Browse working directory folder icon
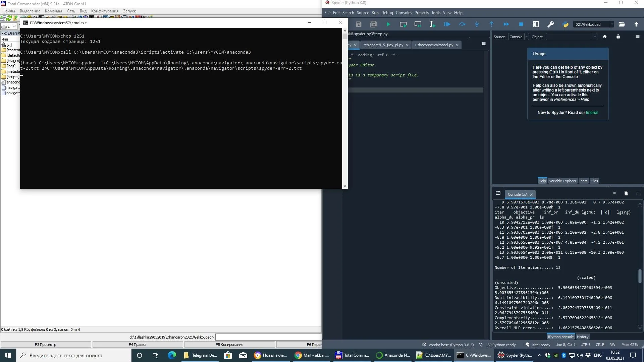The height and width of the screenshot is (362, 644). coord(622,24)
